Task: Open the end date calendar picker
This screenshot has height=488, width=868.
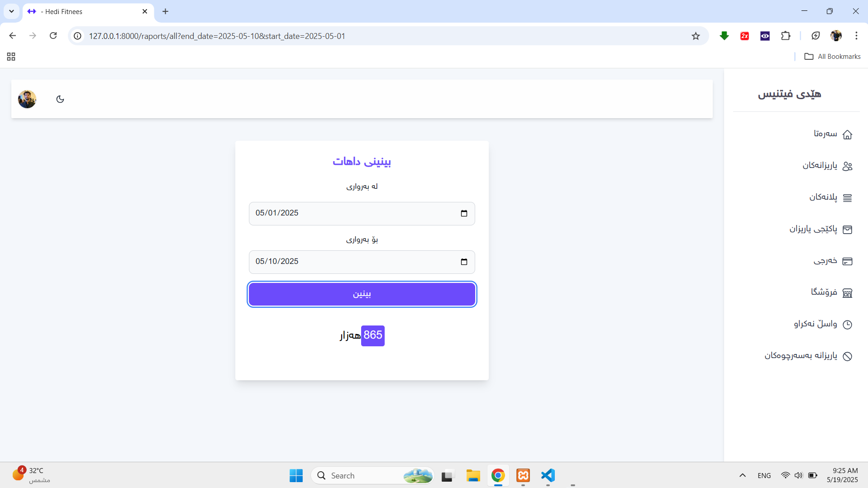Action: coord(464,262)
